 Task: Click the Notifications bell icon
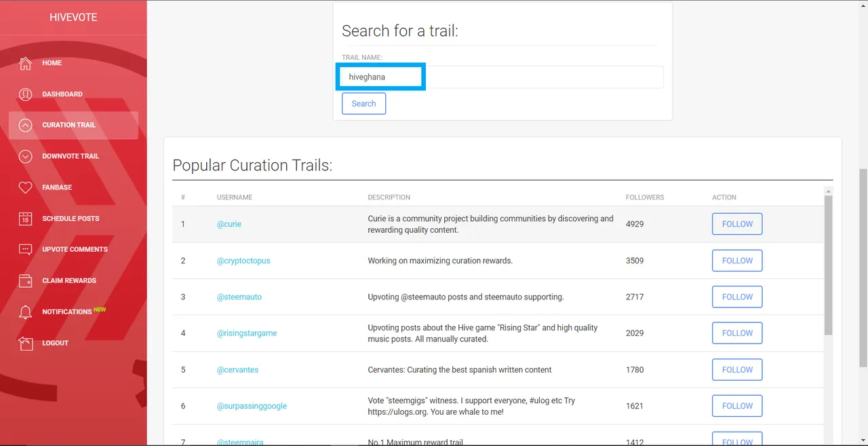[x=25, y=312]
